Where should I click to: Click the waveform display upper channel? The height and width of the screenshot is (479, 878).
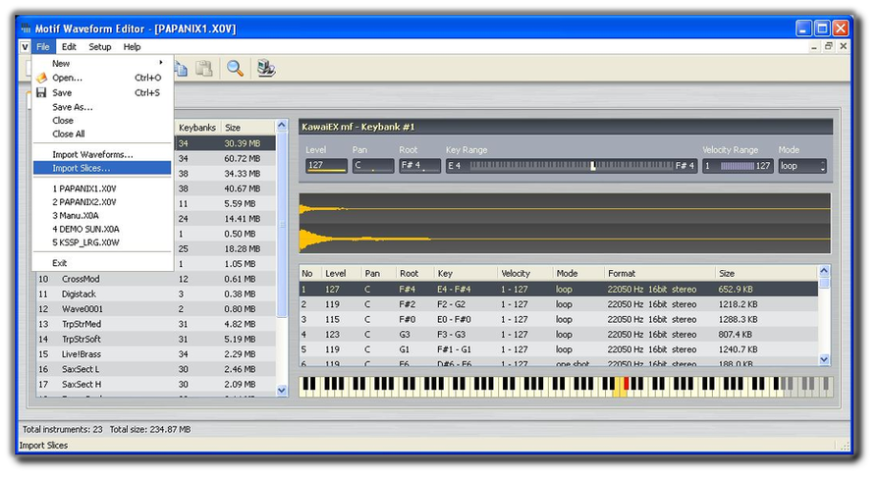click(565, 209)
